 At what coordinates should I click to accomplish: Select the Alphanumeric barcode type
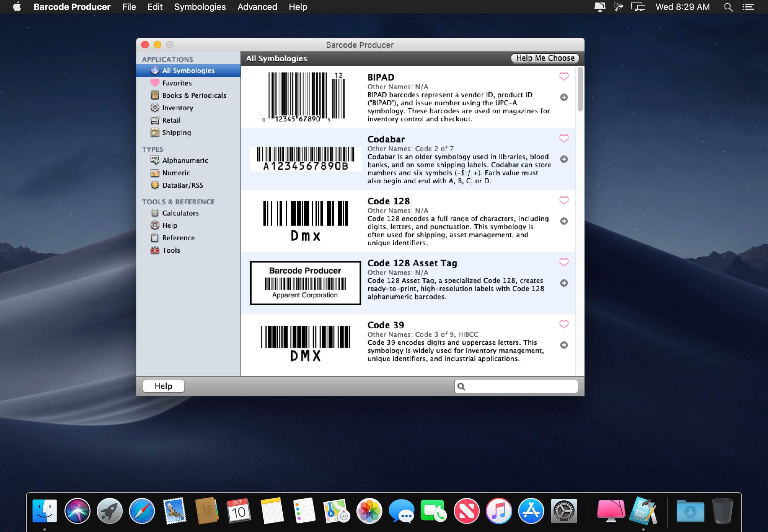click(184, 160)
